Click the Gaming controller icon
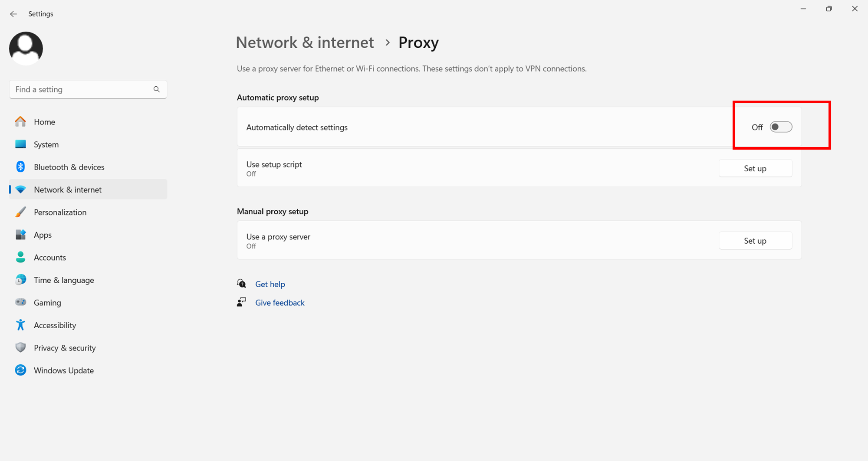The height and width of the screenshot is (461, 868). click(20, 302)
